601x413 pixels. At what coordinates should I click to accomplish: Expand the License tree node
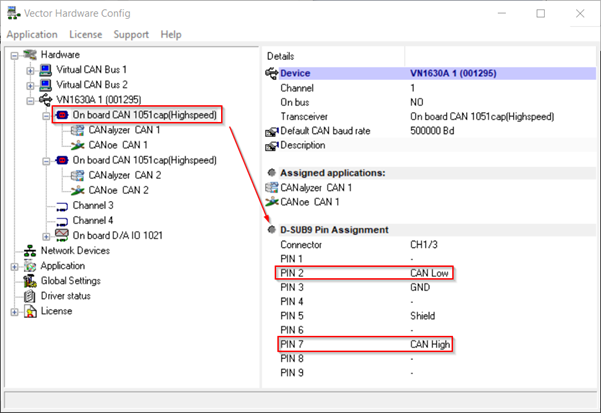pyautogui.click(x=15, y=311)
